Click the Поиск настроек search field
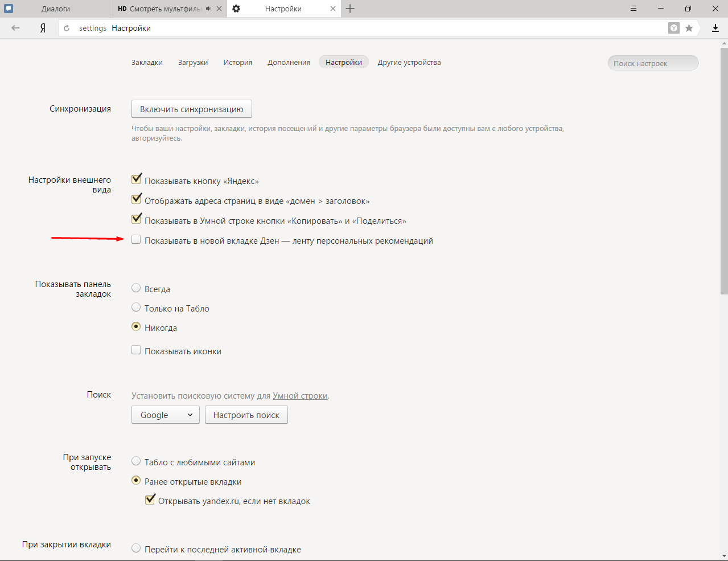Screen dimensions: 728x561 653,63
